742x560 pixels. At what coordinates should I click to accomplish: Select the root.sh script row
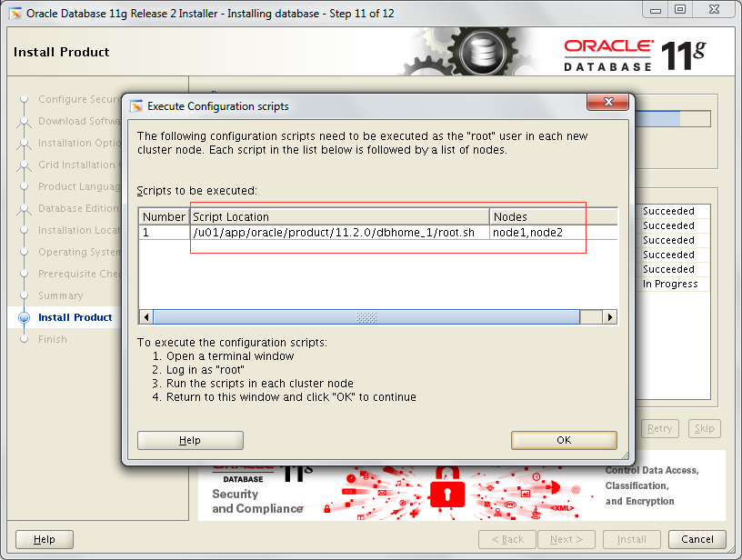click(378, 233)
